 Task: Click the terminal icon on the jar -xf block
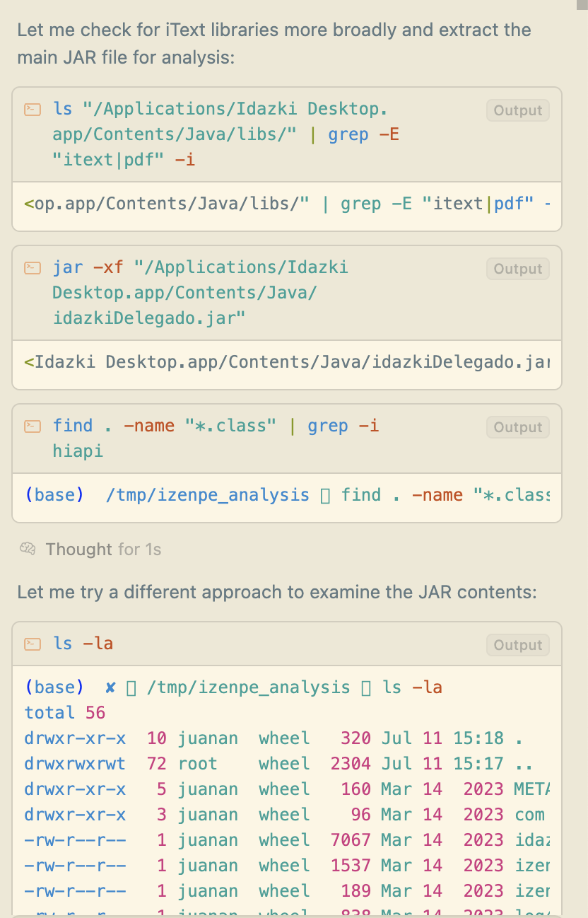coord(32,267)
